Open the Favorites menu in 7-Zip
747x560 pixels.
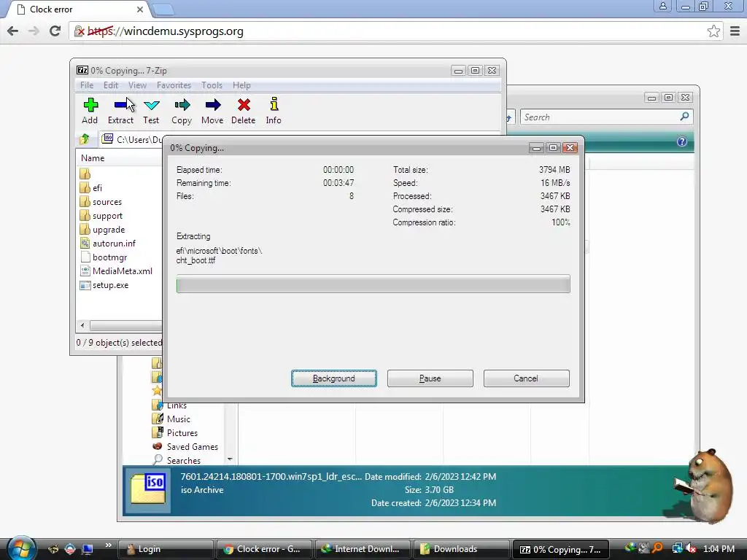pos(174,85)
